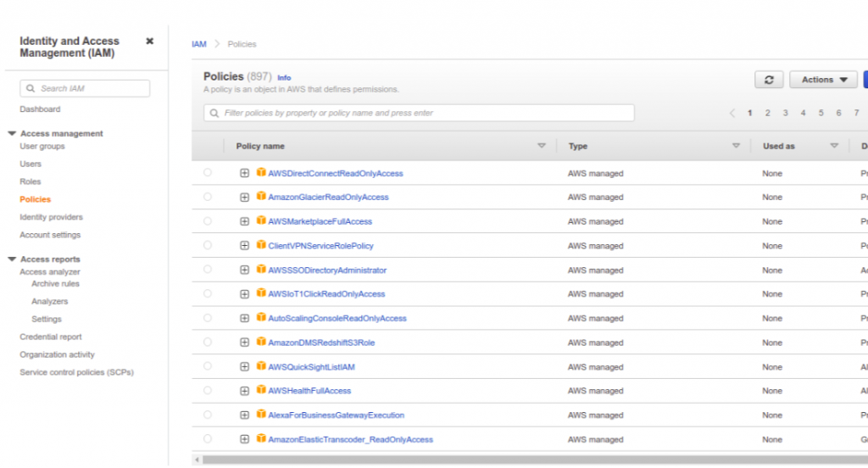Click the AWSHealthFullAccess policy box icon
The width and height of the screenshot is (868, 468).
click(261, 390)
